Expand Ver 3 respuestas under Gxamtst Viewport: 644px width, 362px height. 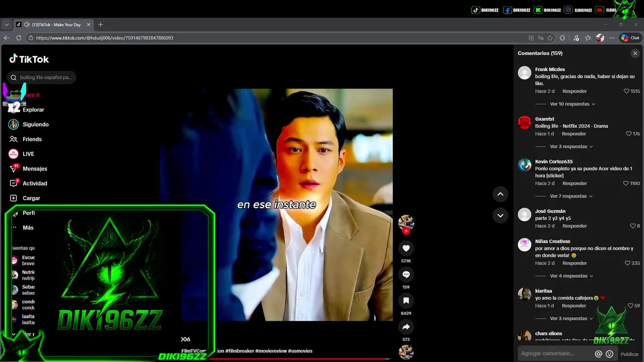(x=572, y=147)
